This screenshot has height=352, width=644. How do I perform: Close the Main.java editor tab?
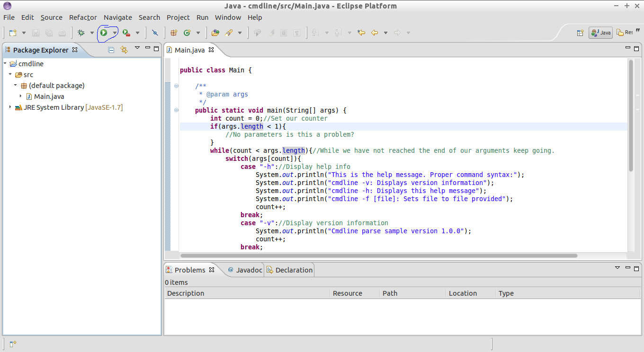(211, 50)
